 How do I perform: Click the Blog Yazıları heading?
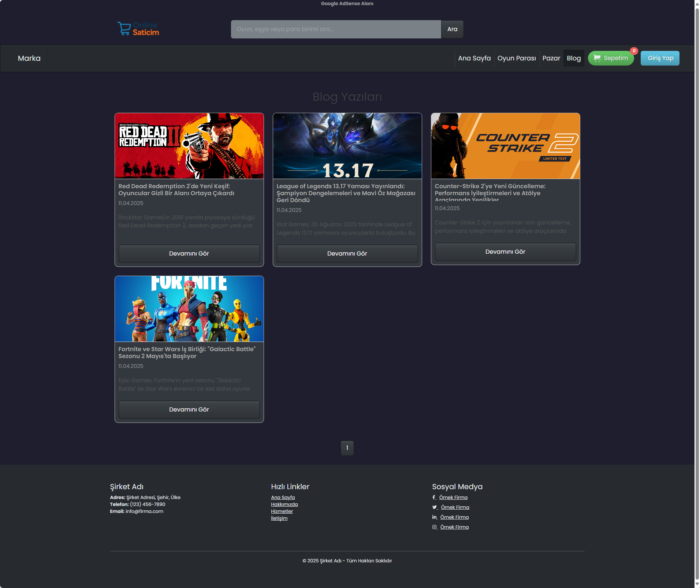coord(347,97)
